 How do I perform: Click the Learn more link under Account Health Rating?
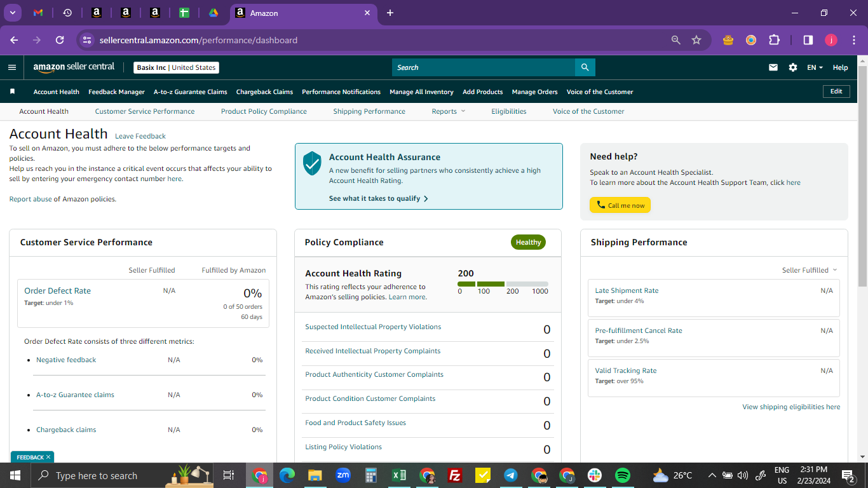tap(407, 297)
